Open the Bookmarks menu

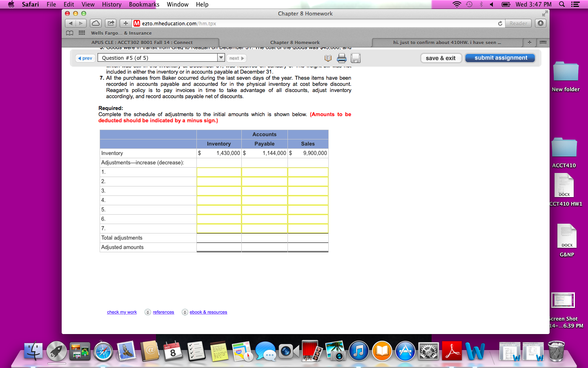[x=144, y=4]
